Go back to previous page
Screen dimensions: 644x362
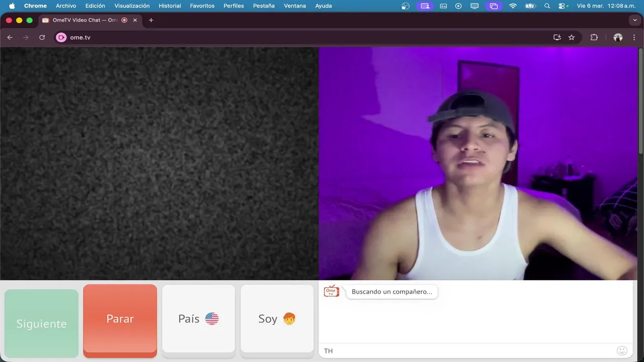(x=10, y=37)
